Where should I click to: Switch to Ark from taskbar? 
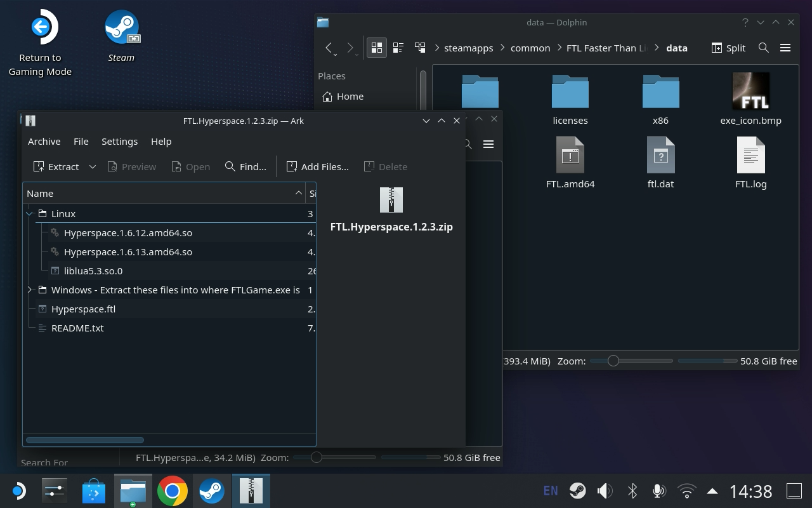(251, 491)
